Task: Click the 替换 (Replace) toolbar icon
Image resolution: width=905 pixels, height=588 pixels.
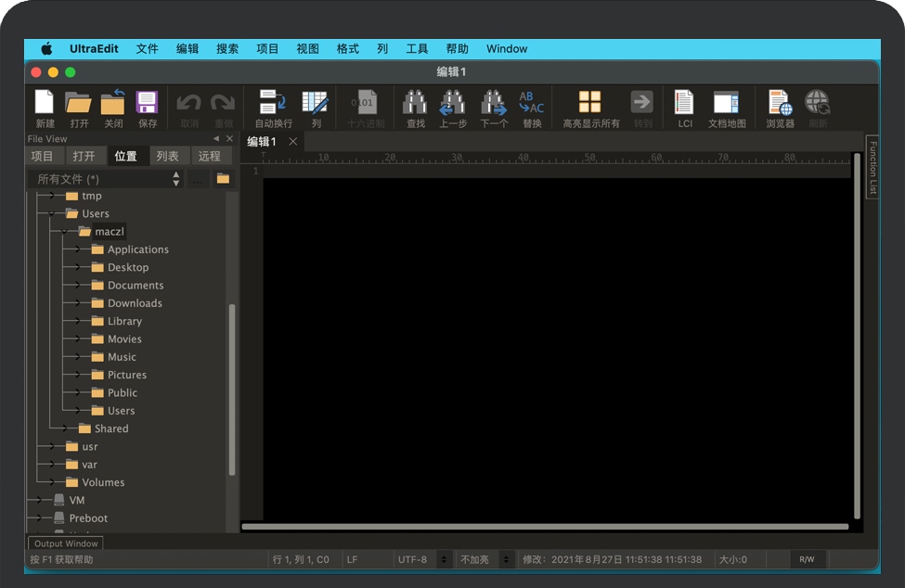Action: coord(531,103)
